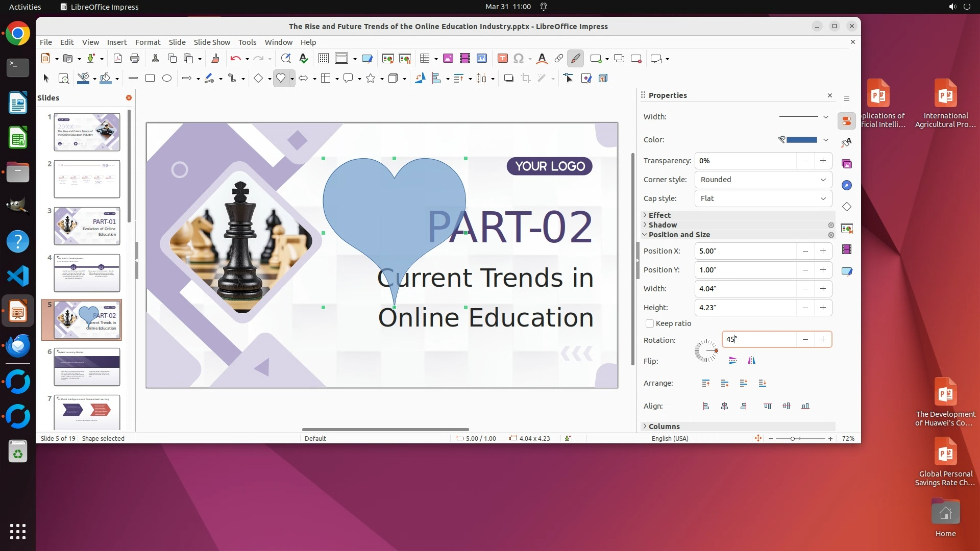The height and width of the screenshot is (551, 980).
Task: Flip the shape horizontally
Action: 751,361
